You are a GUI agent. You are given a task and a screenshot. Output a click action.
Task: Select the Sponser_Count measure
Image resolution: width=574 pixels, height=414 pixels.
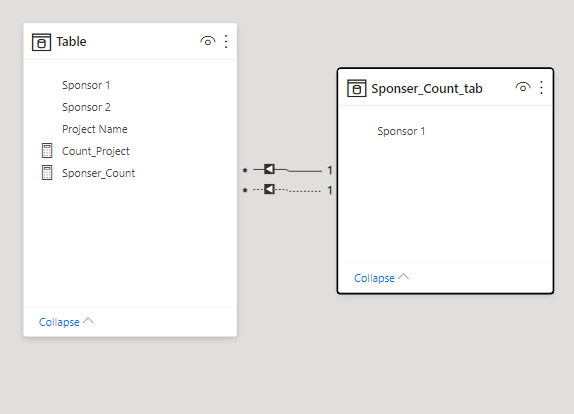coord(98,173)
